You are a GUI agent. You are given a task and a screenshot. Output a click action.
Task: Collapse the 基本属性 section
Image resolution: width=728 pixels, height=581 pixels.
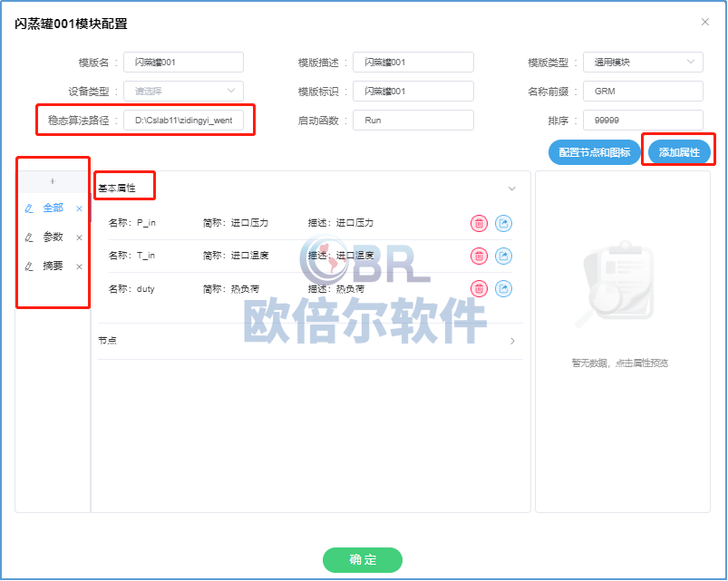pyautogui.click(x=511, y=189)
